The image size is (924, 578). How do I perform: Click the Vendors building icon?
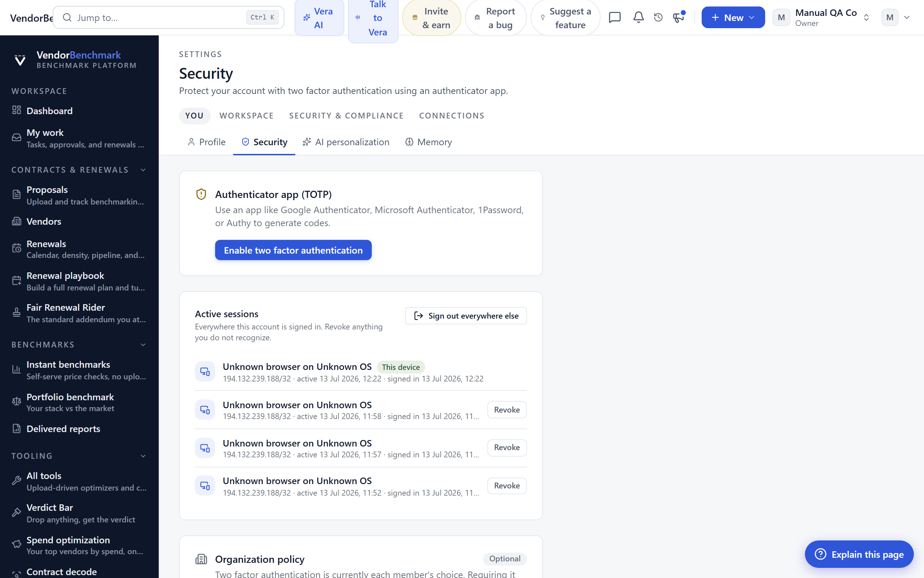[16, 221]
